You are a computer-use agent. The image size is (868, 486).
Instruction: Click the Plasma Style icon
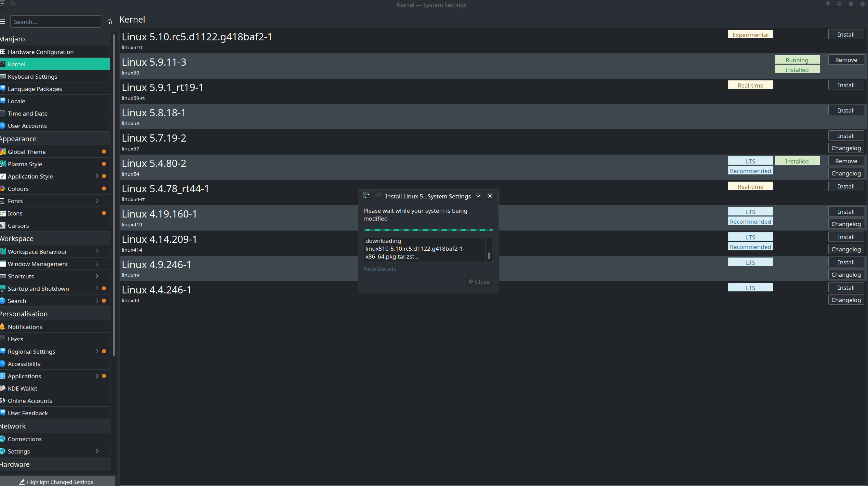(3, 164)
